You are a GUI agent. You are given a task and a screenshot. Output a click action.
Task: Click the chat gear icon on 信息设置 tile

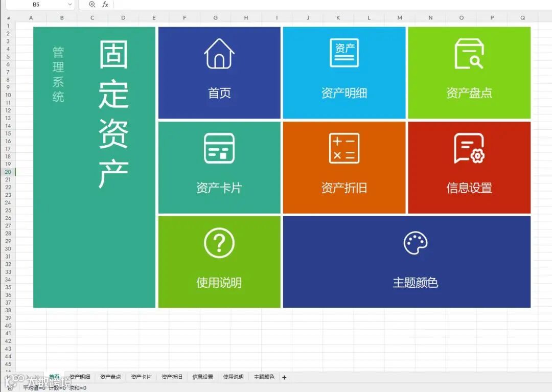pyautogui.click(x=469, y=148)
